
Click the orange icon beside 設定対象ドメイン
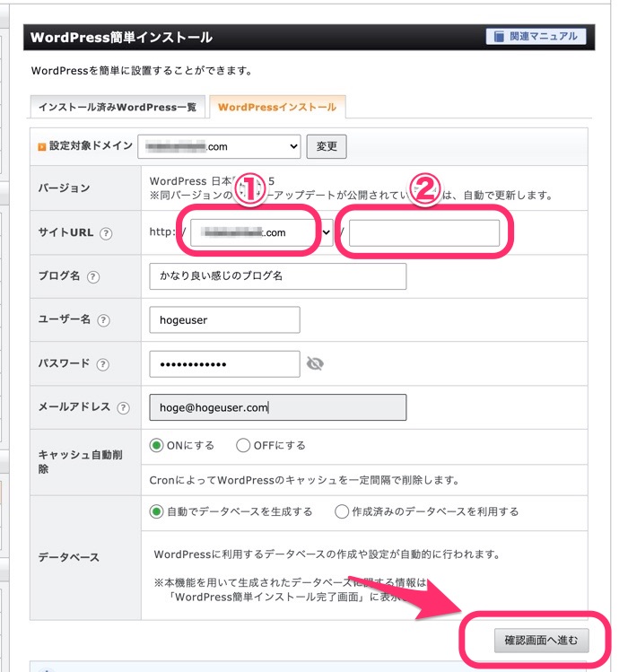[41, 147]
